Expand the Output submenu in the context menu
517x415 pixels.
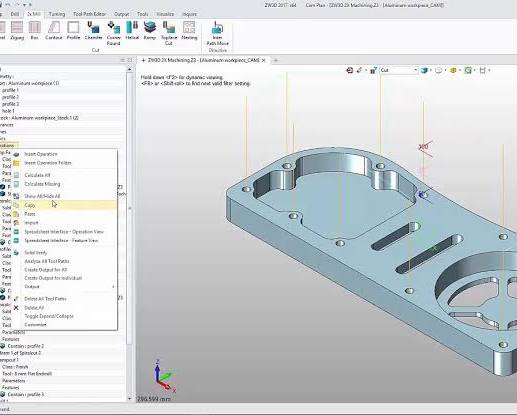64,287
